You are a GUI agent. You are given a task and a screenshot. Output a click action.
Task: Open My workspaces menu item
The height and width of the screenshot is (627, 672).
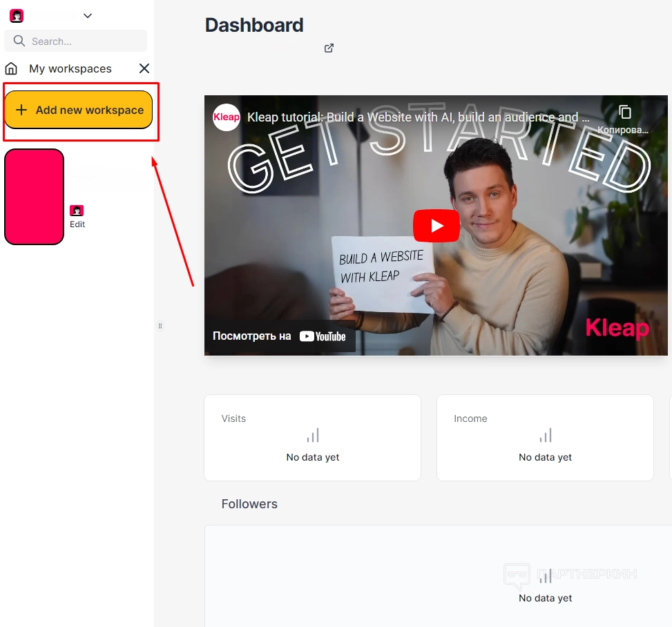70,68
